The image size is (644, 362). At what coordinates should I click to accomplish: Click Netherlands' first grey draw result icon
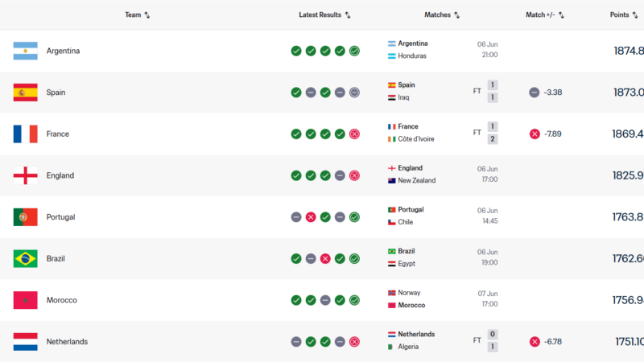tap(296, 341)
